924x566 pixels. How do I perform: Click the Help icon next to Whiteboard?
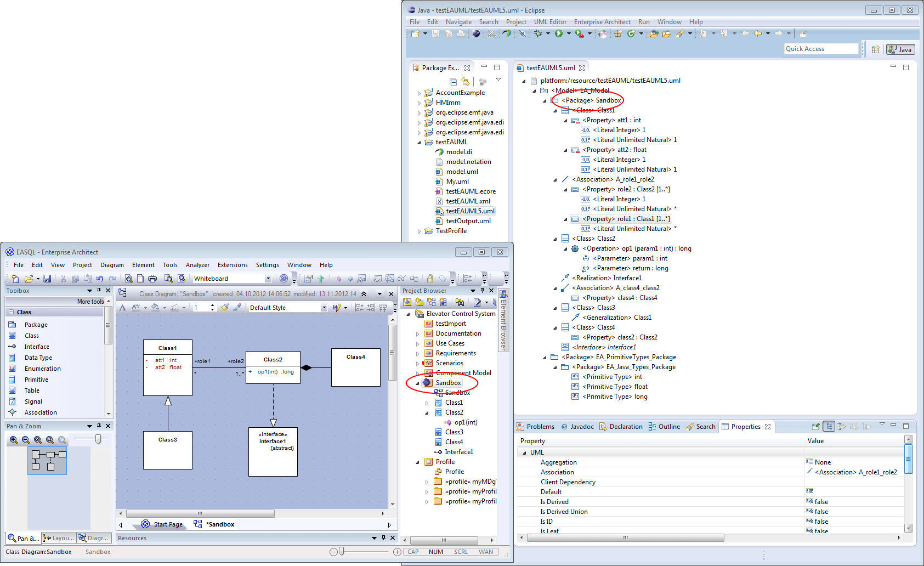pyautogui.click(x=284, y=279)
